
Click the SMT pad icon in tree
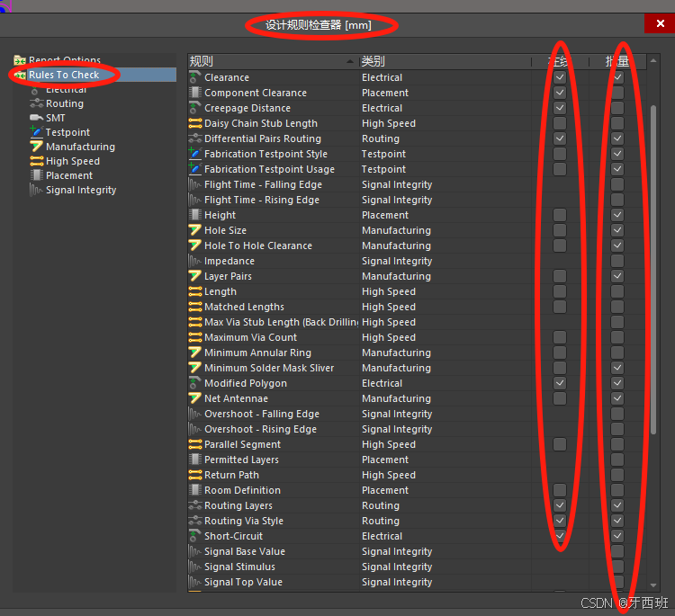37,118
